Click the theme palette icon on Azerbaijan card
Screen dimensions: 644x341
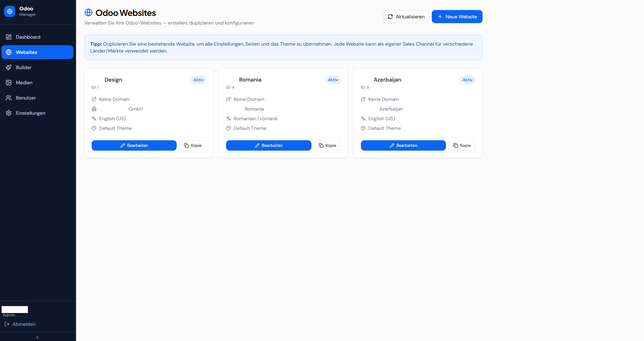click(x=363, y=128)
